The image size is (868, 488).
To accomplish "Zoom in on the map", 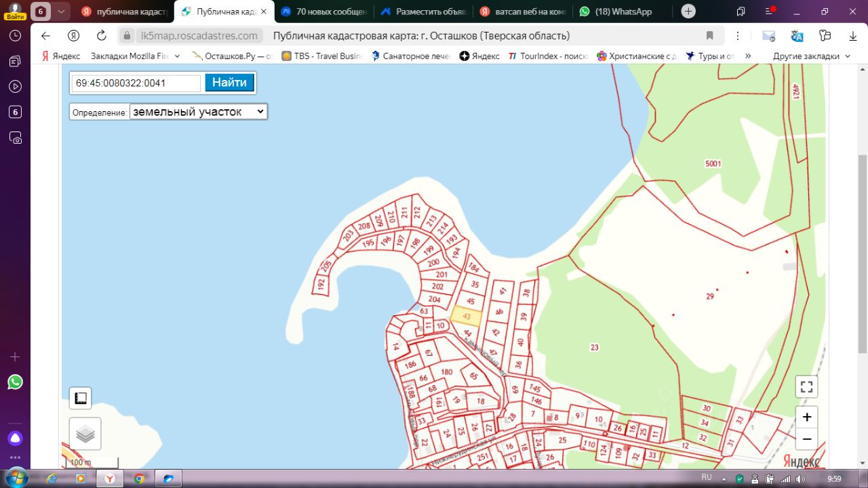I will 806,418.
